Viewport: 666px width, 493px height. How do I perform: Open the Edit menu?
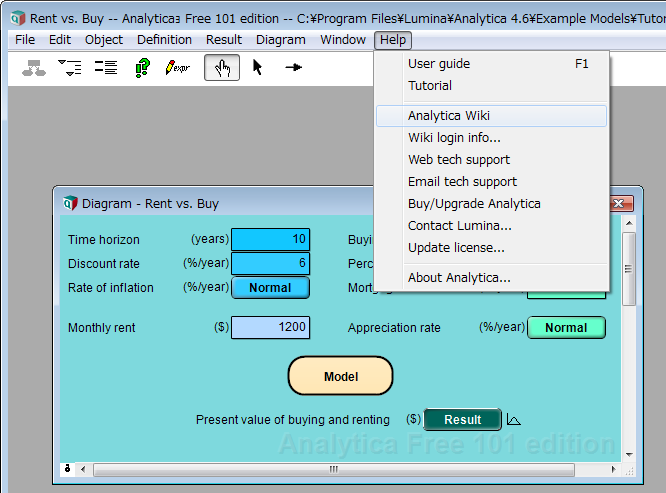coord(59,40)
